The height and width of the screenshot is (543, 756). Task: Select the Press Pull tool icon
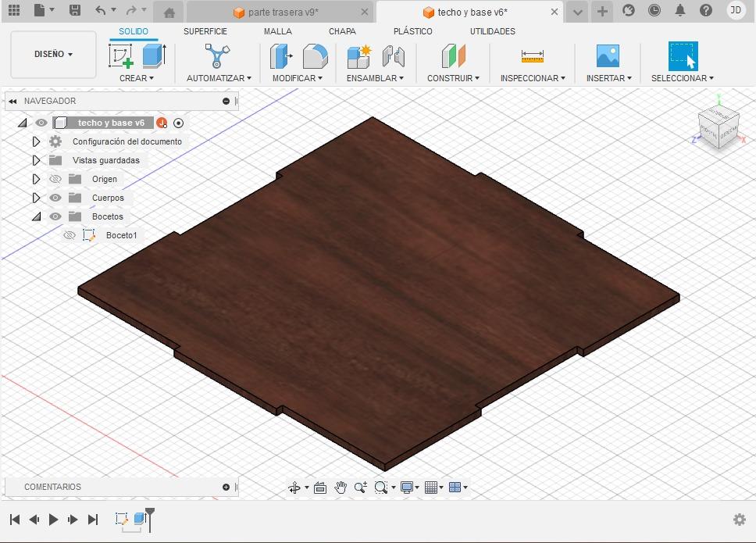(281, 55)
